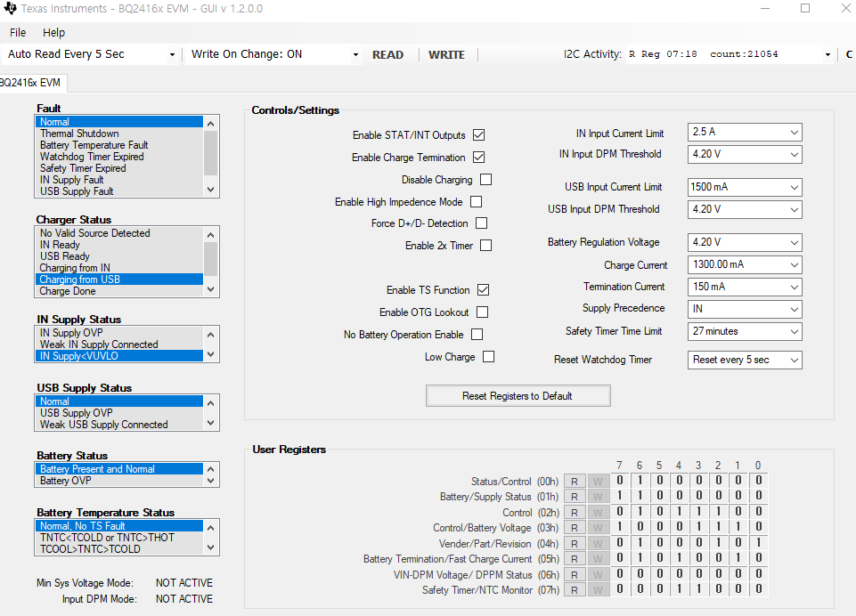Click bit 0 of Vender/Part/Revision register
The image size is (856, 616).
(759, 543)
